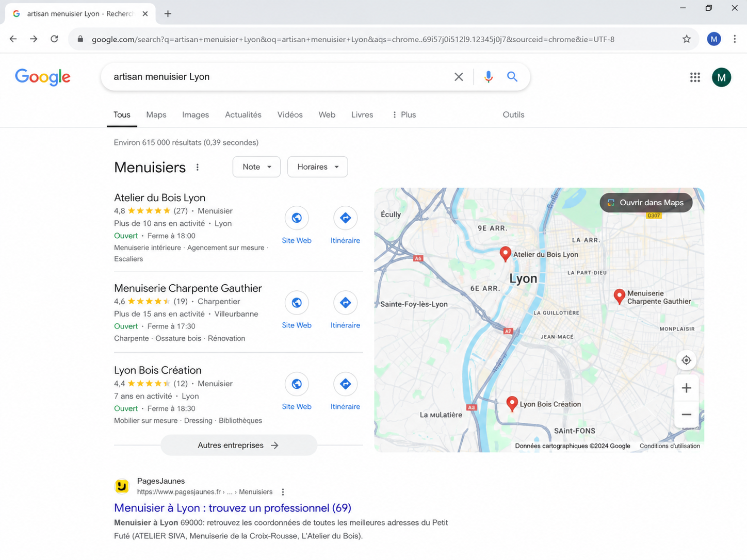Select the Tous tab
This screenshot has height=560, width=747.
coord(122,115)
